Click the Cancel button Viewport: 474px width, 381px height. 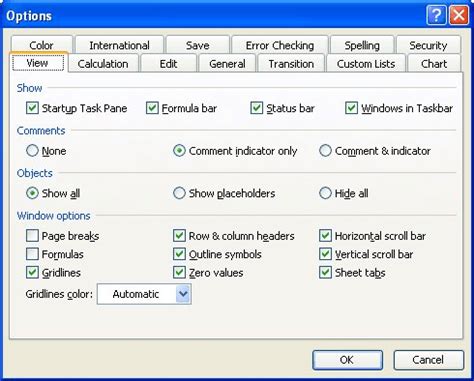[x=428, y=360]
